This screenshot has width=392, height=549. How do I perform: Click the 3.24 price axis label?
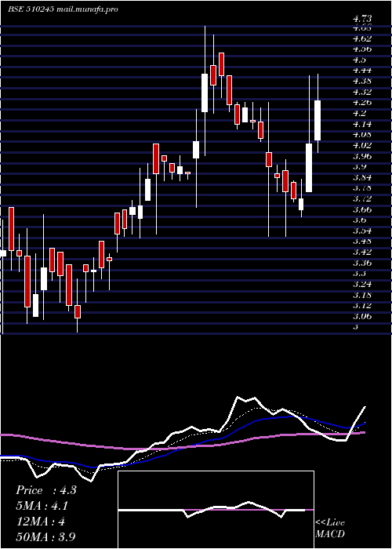click(x=362, y=284)
